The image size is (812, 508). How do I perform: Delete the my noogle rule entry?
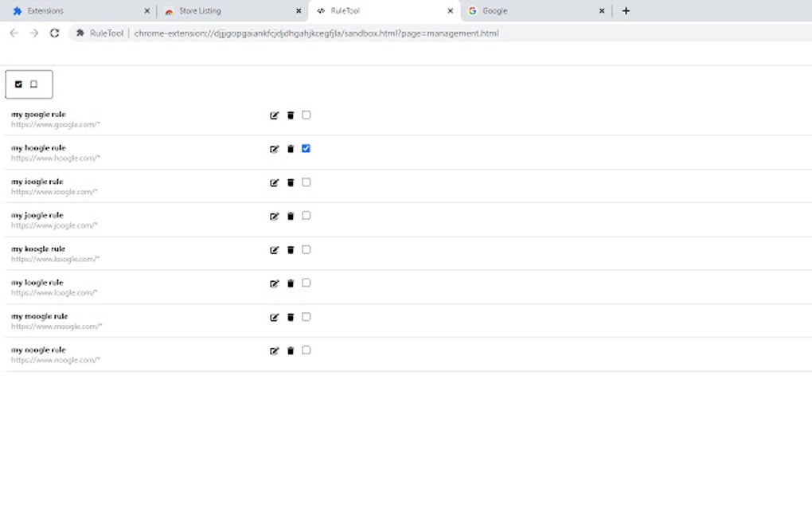pos(291,351)
